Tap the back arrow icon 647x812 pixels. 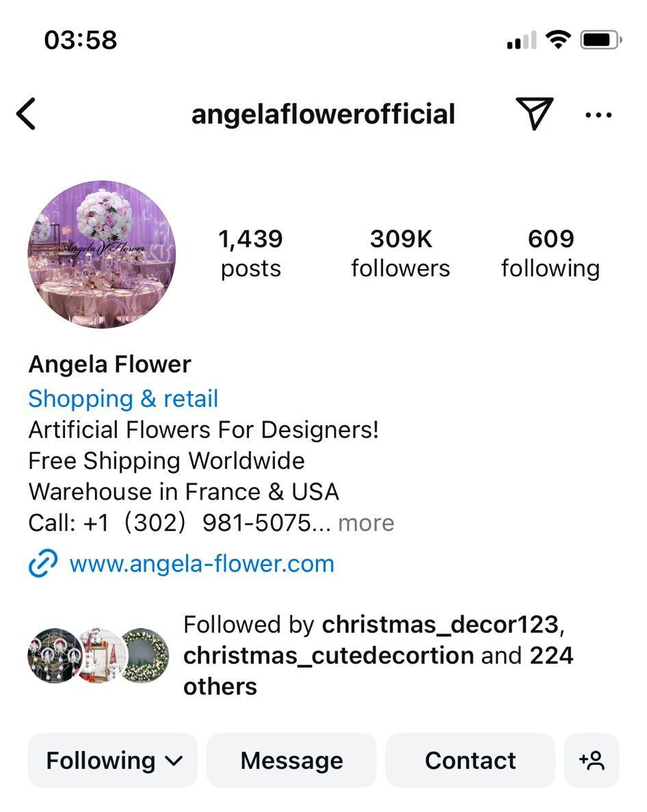point(26,114)
